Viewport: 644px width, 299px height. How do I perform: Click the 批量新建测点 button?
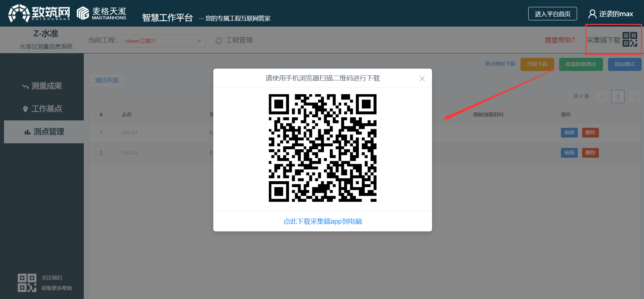581,64
